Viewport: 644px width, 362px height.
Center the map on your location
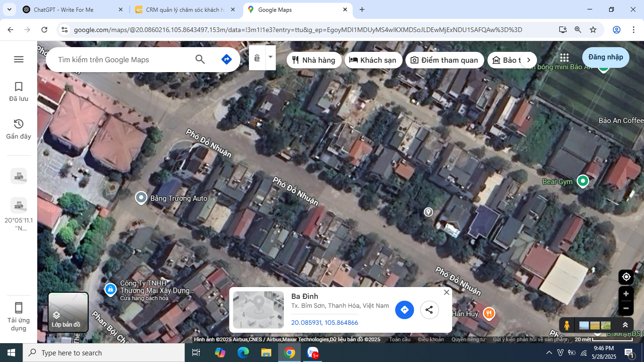(x=626, y=277)
